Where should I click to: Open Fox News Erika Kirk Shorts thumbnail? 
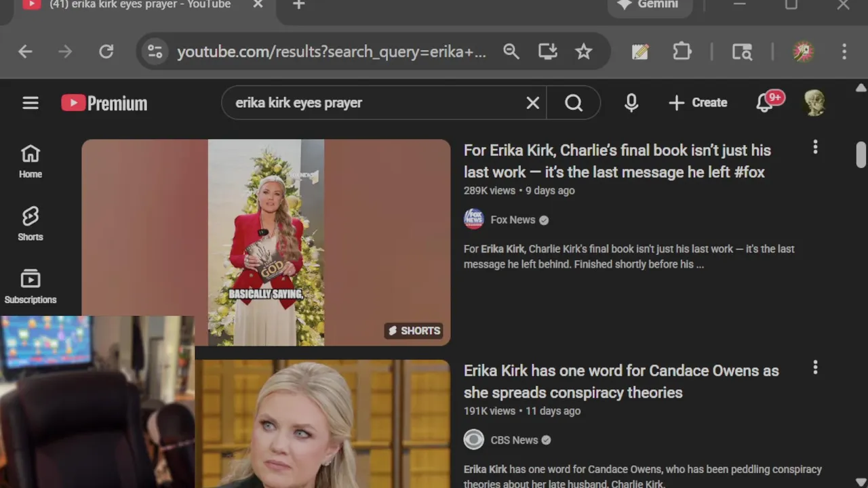coord(266,243)
